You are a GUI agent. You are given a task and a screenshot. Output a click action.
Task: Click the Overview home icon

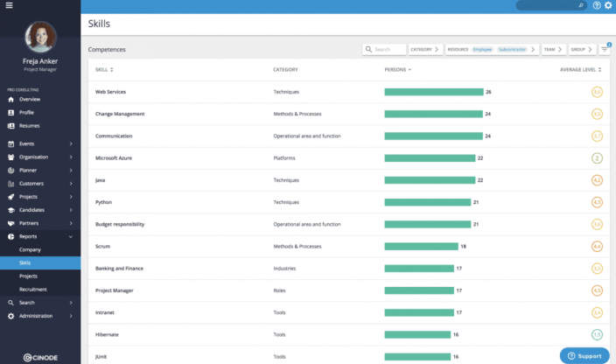10,99
